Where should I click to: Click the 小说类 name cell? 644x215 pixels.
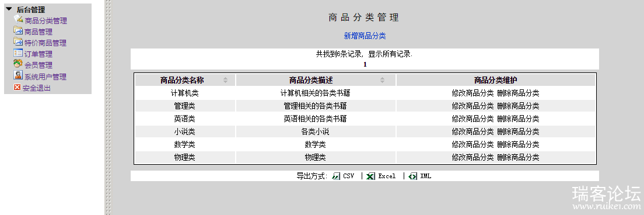pos(185,132)
